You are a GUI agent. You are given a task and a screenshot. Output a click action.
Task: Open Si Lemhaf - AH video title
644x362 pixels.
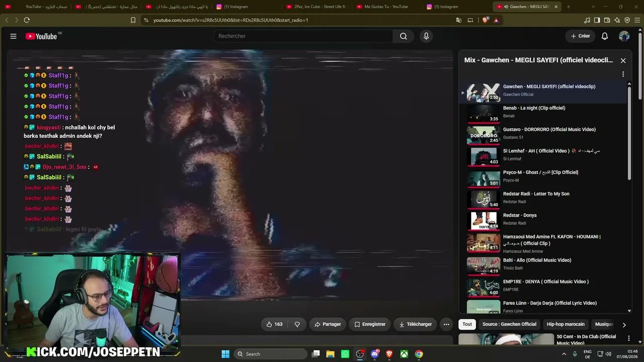(551, 151)
